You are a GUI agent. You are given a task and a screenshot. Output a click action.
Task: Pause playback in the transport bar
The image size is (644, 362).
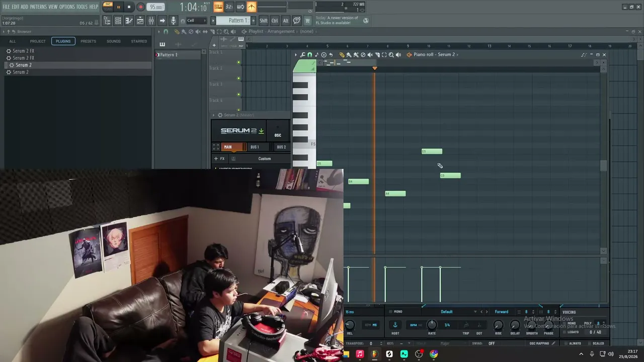tap(118, 7)
